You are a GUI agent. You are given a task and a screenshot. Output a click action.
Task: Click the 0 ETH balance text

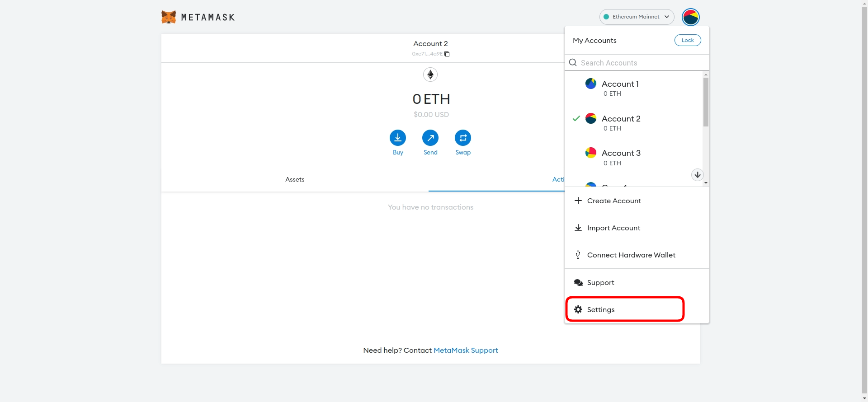click(431, 99)
